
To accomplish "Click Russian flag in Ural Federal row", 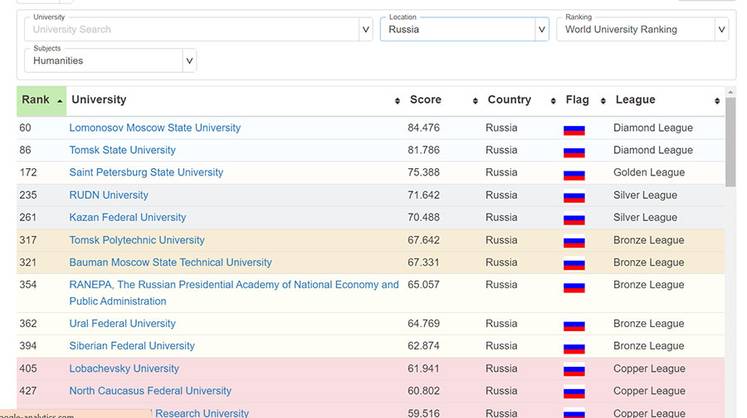I will [574, 325].
